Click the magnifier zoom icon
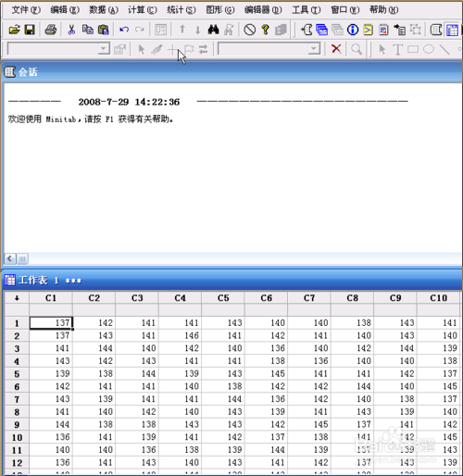Screen dimensions: 463x476 [x=357, y=49]
